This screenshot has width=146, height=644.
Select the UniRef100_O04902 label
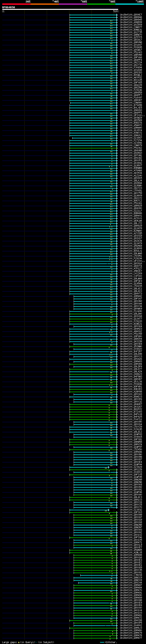tap(131, 625)
